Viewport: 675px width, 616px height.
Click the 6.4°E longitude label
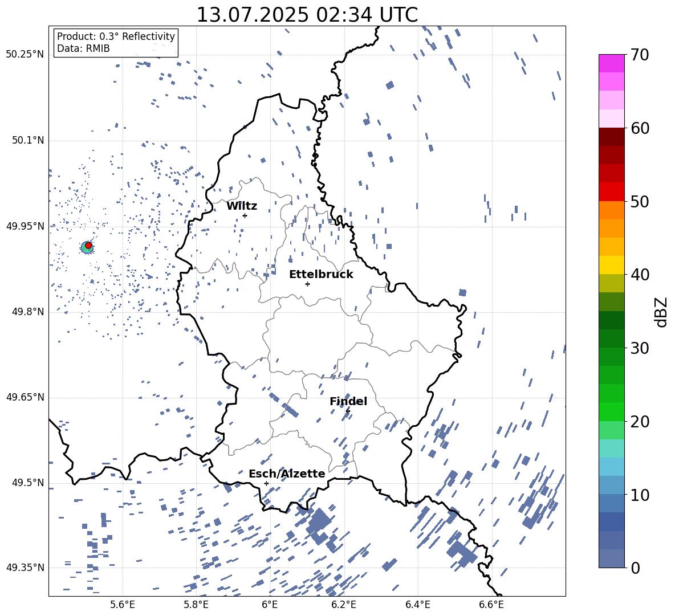[417, 605]
